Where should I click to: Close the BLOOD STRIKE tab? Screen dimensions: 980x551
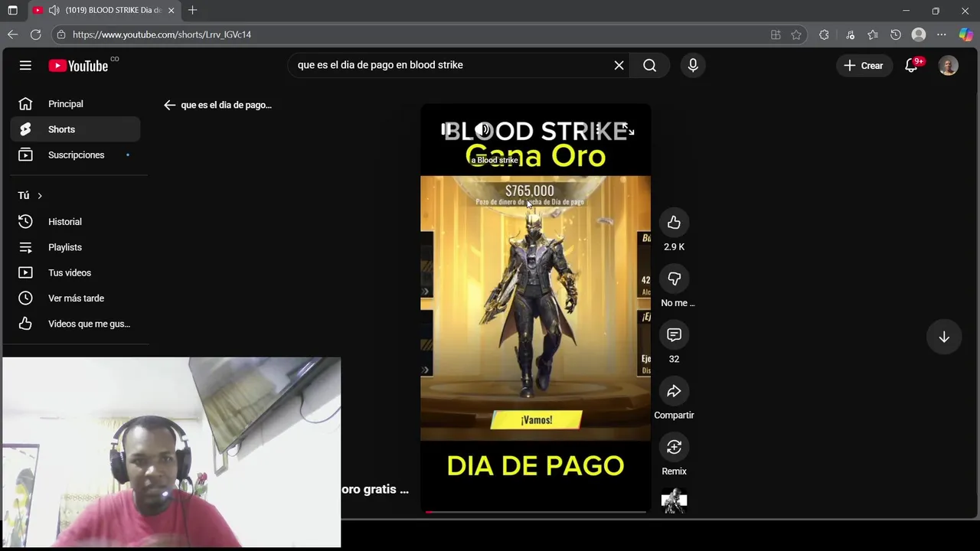pyautogui.click(x=171, y=10)
